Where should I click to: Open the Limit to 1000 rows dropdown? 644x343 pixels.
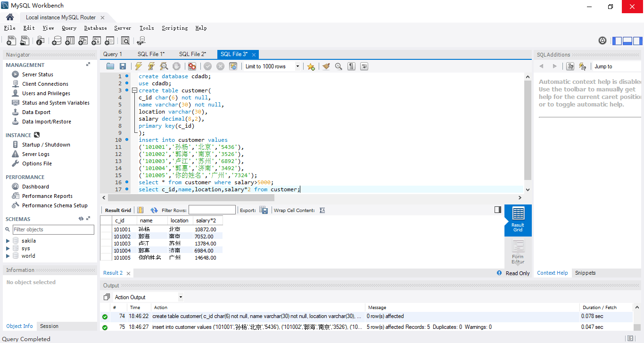click(x=297, y=66)
